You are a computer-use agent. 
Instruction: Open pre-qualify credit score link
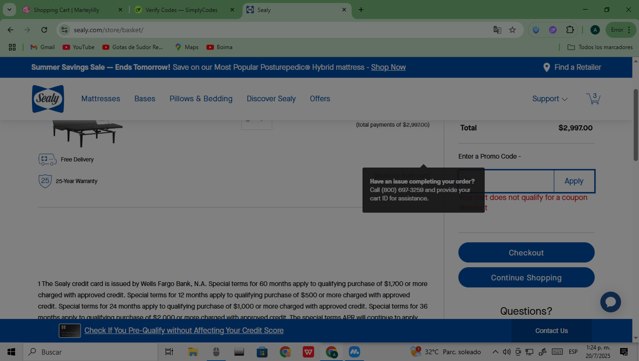[184, 330]
